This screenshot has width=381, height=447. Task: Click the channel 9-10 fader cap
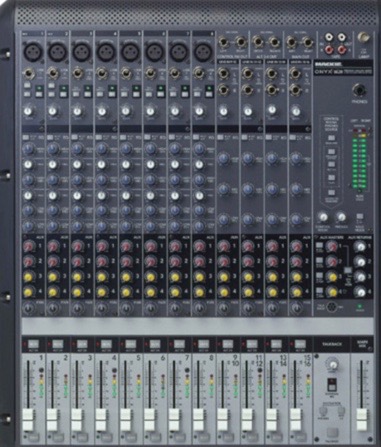(222, 419)
